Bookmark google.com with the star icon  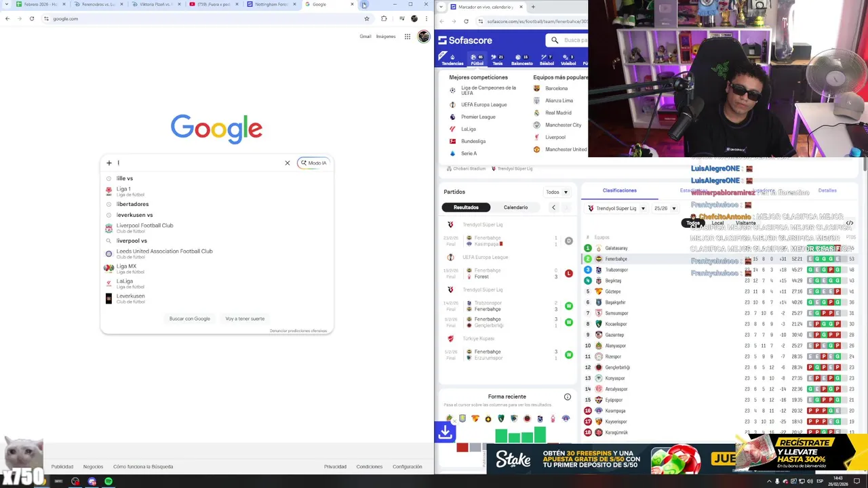click(367, 18)
